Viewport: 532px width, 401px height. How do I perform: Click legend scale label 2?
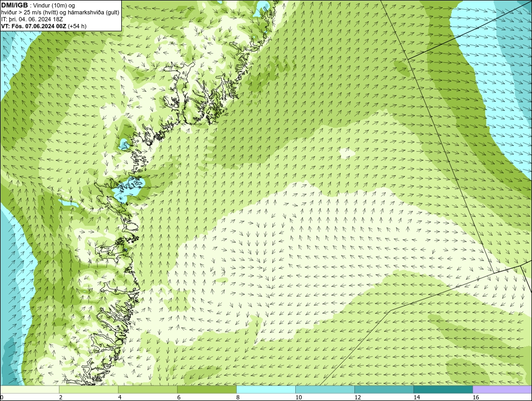[61, 397]
